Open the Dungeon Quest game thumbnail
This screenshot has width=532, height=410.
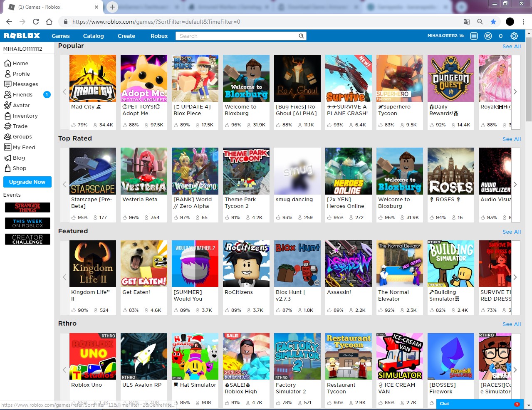451,79
